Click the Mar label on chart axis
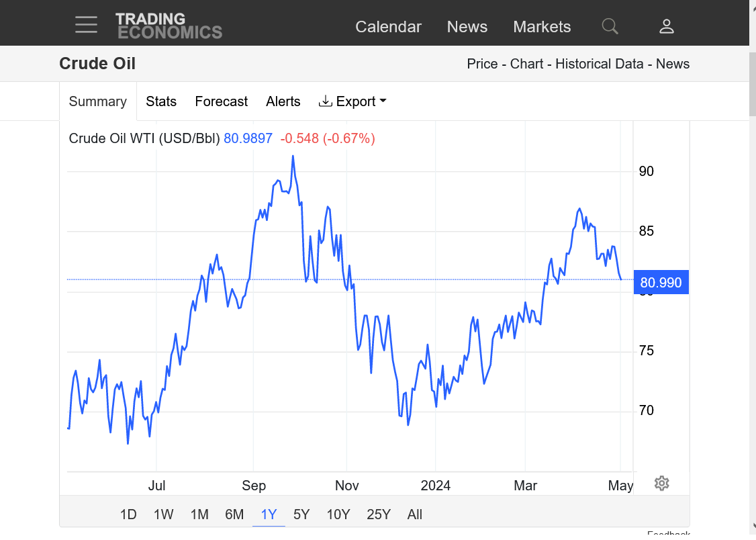The height and width of the screenshot is (540, 756). 525,486
